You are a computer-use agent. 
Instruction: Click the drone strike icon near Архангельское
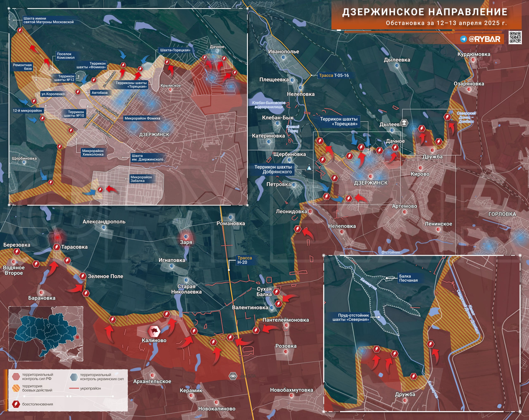tap(233, 376)
